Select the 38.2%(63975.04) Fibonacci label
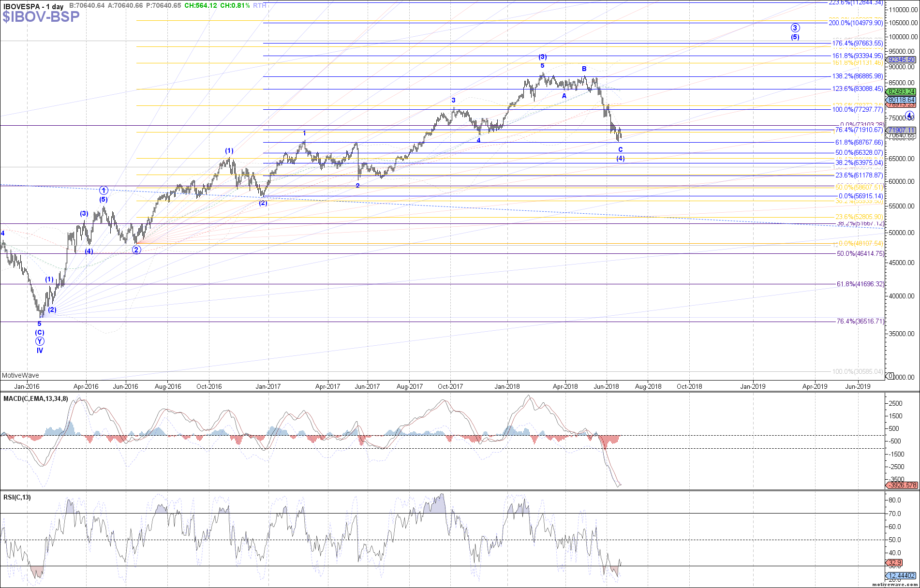 (x=859, y=162)
